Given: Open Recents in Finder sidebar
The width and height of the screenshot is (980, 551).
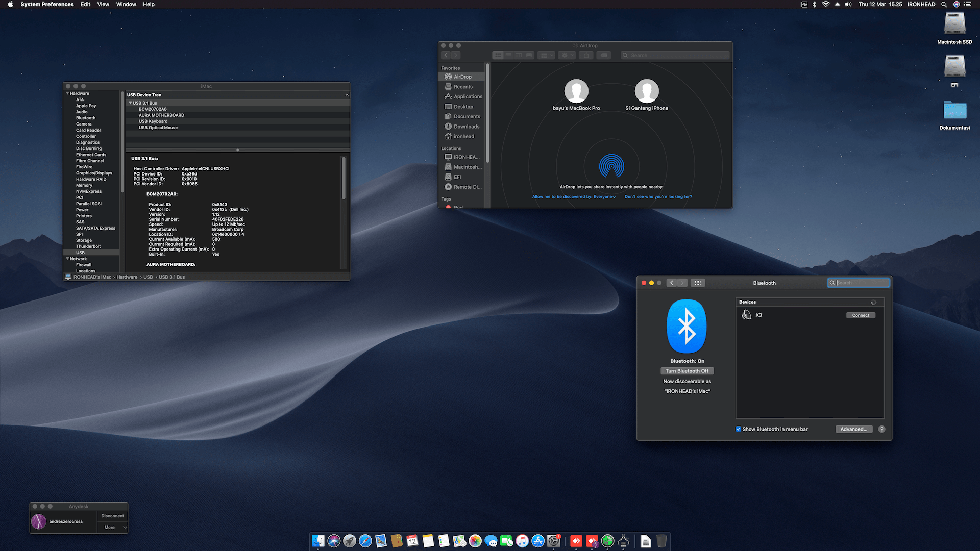Looking at the screenshot, I should coord(462,87).
